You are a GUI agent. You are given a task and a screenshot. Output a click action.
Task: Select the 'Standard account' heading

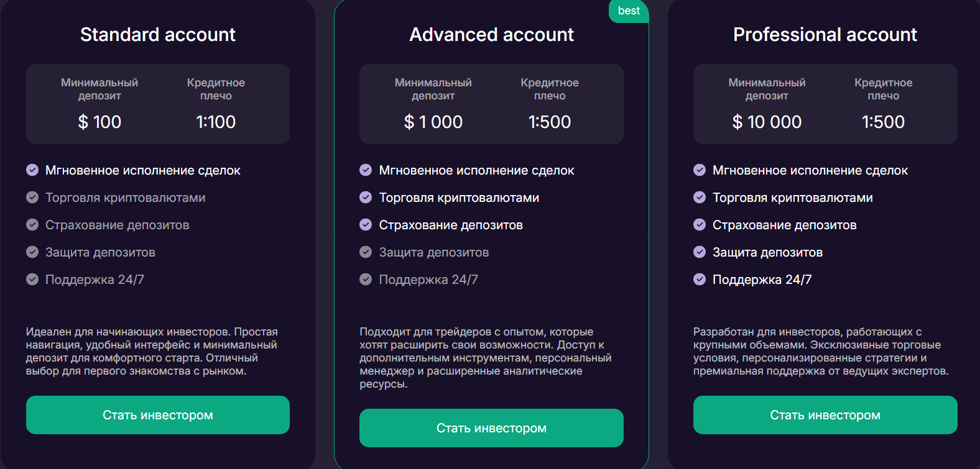point(157,35)
